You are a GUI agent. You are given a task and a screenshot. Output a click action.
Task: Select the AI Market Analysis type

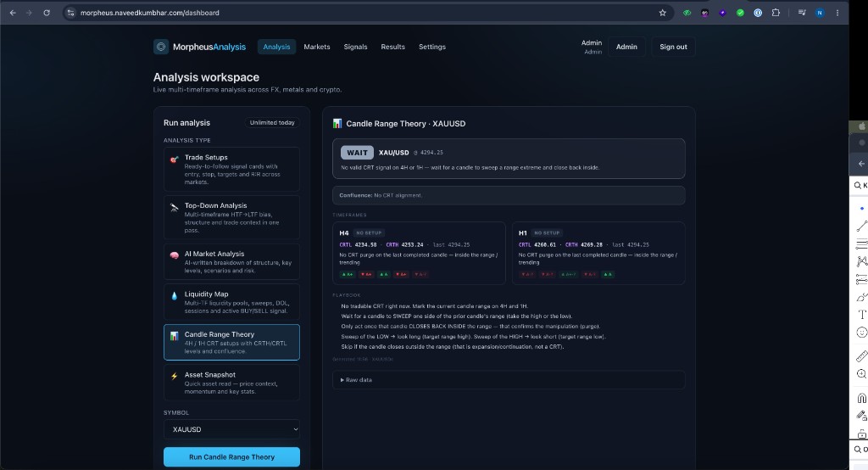(231, 261)
